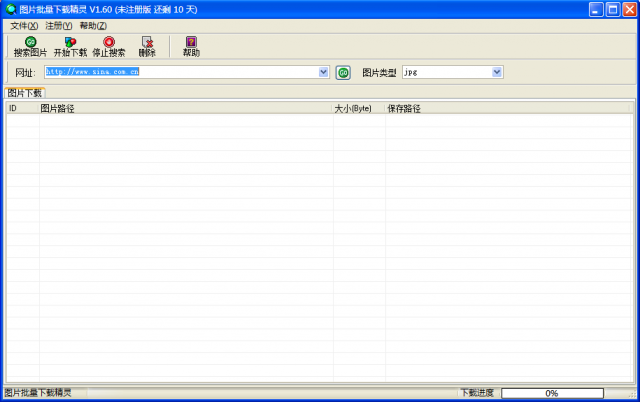Click into the URL address input field
The image size is (640, 402).
point(181,72)
